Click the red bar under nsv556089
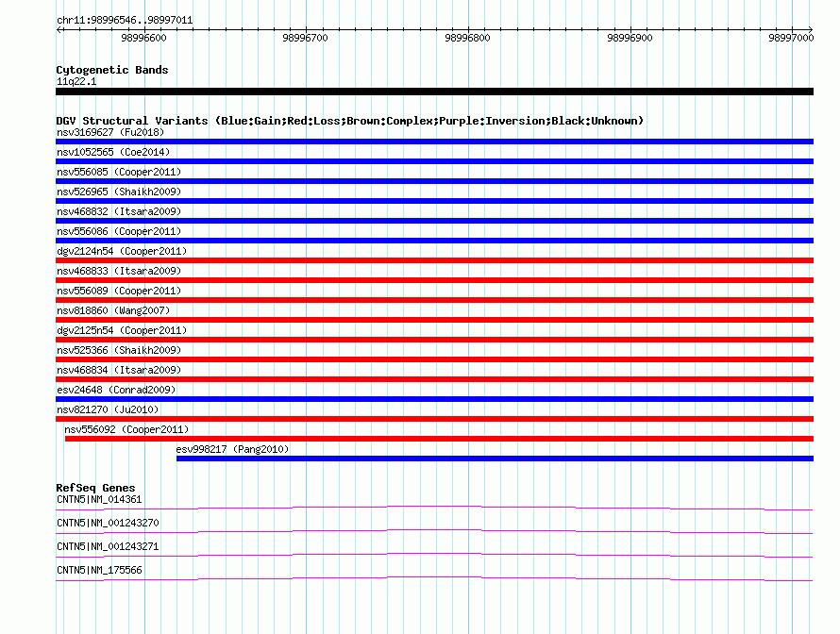Screen dimensions: 840x634 tap(434, 300)
